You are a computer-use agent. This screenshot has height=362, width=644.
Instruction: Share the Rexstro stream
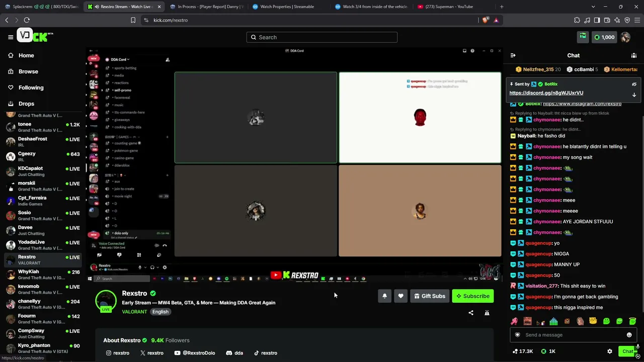(x=471, y=313)
